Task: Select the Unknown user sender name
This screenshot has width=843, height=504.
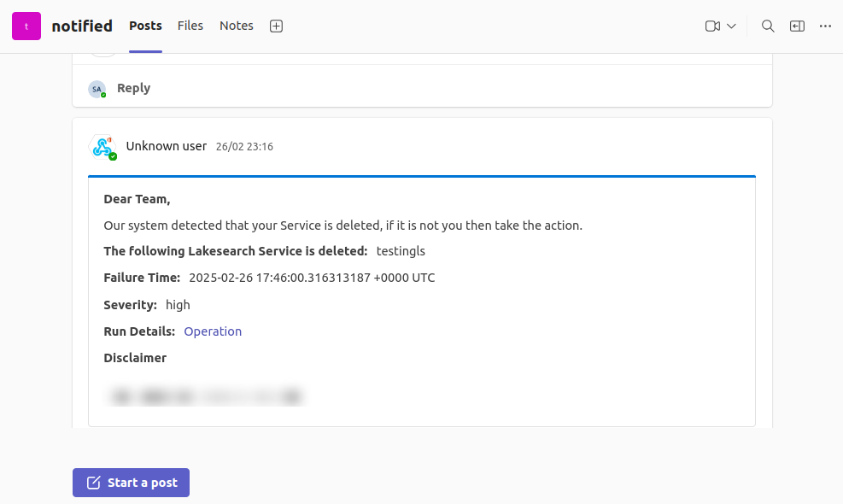Action: [167, 146]
